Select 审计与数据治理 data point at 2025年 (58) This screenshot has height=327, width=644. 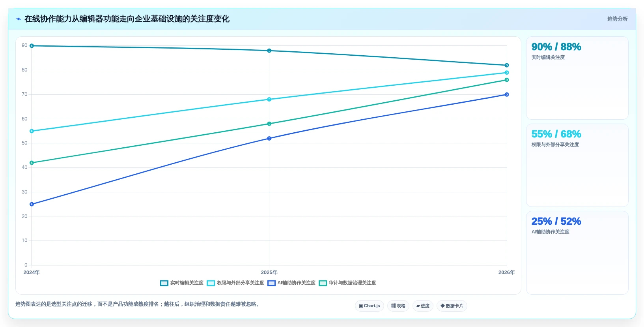coord(269,124)
